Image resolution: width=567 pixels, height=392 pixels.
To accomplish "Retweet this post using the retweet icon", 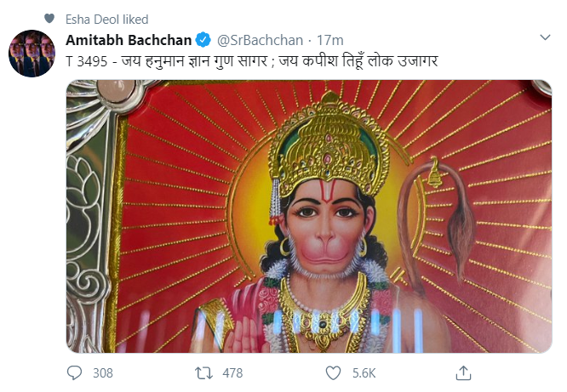I will tap(204, 372).
